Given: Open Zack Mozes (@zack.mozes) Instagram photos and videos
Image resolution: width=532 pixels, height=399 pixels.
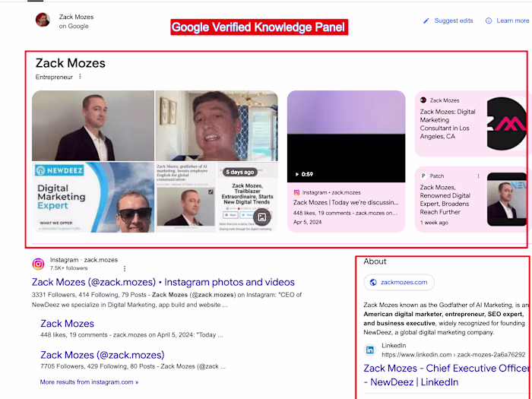Looking at the screenshot, I should tap(163, 282).
